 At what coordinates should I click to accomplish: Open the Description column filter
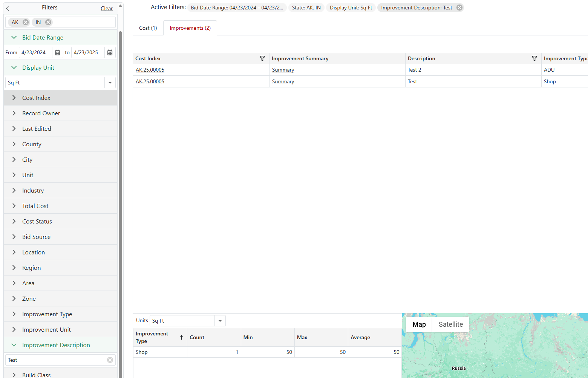pyautogui.click(x=534, y=58)
